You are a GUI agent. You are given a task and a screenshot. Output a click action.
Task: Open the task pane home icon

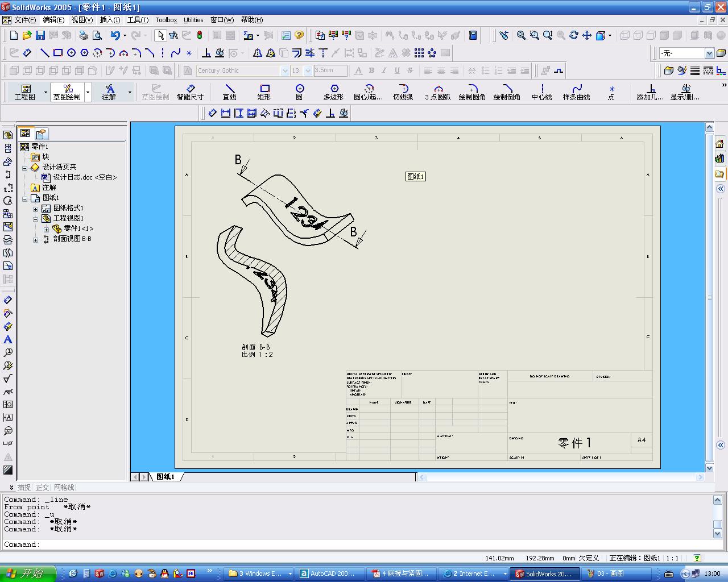(720, 143)
